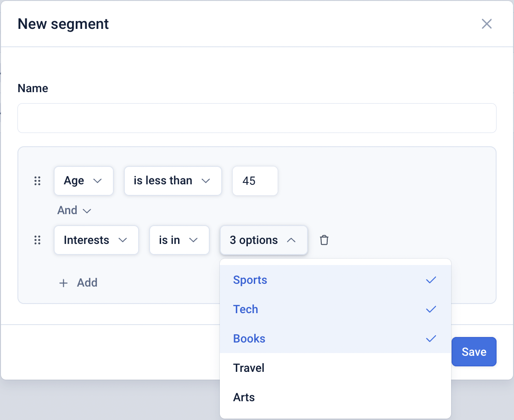Choose Arts from the dropdown list
The width and height of the screenshot is (514, 420).
pos(244,398)
